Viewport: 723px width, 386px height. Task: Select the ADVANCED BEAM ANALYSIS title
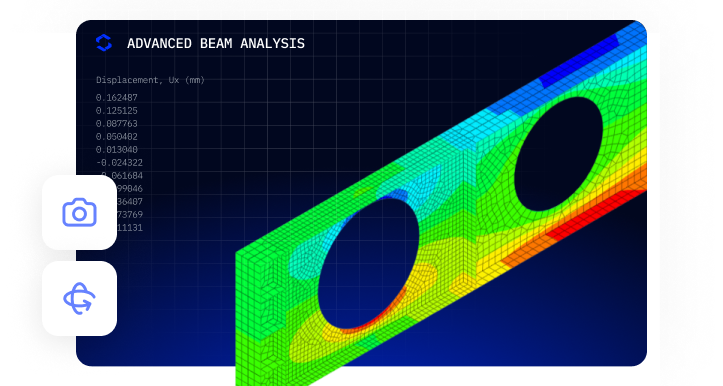[216, 43]
